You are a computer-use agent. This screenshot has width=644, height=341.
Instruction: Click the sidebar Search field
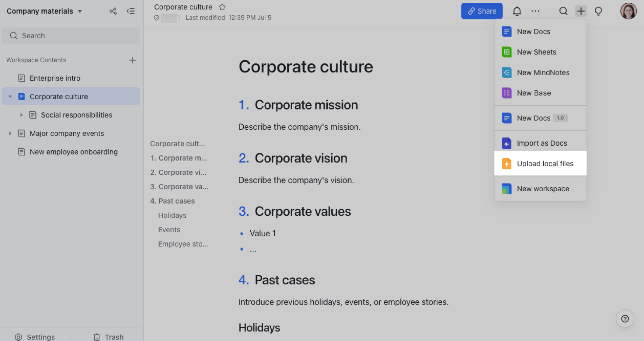coord(71,36)
